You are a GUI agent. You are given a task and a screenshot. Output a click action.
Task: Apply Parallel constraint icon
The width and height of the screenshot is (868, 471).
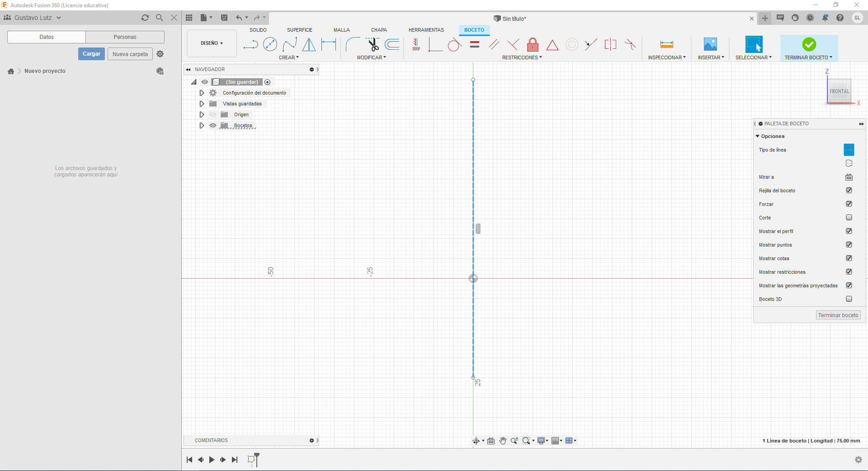(494, 44)
